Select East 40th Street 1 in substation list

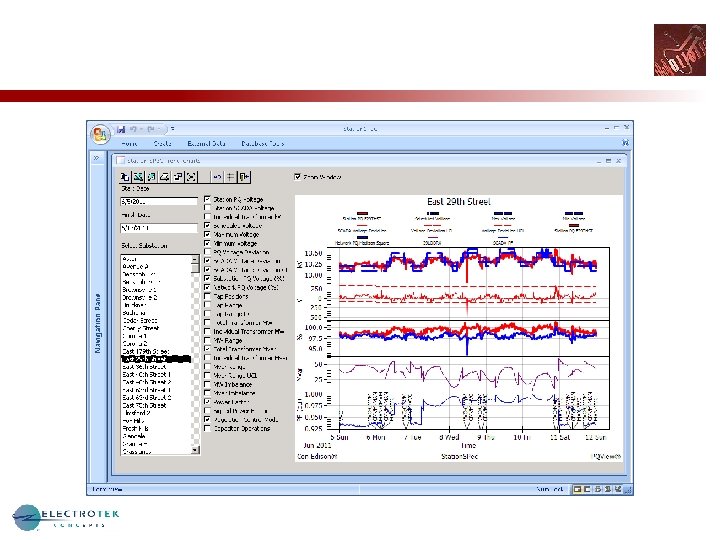(x=156, y=375)
